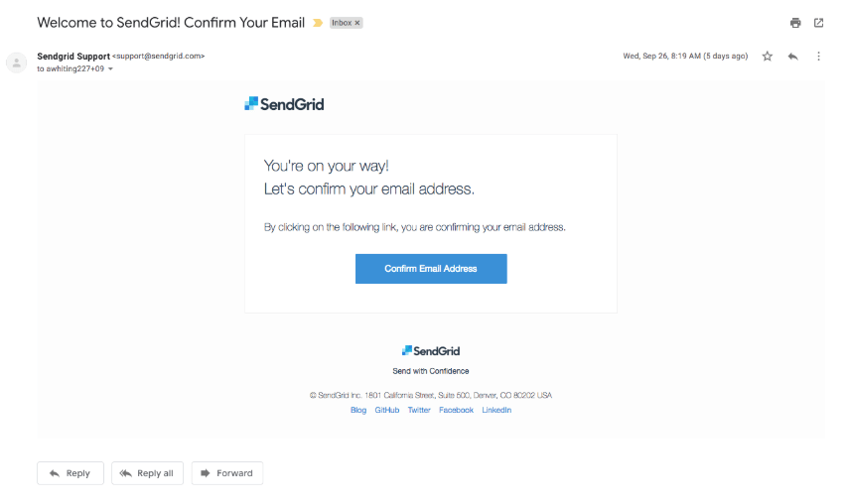The height and width of the screenshot is (504, 848).
Task: Reply using the arrow icon beside the date
Action: 792,57
